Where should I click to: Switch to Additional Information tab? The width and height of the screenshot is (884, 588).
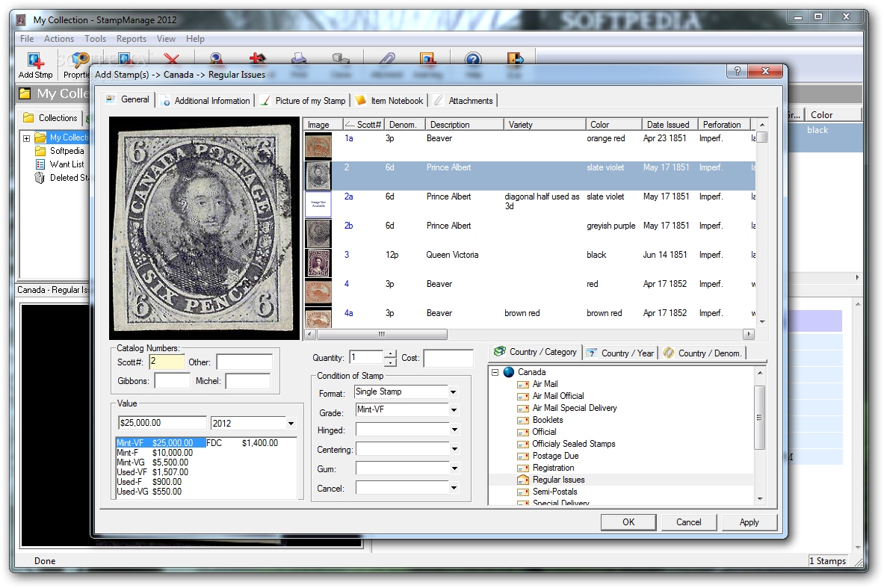pos(205,101)
